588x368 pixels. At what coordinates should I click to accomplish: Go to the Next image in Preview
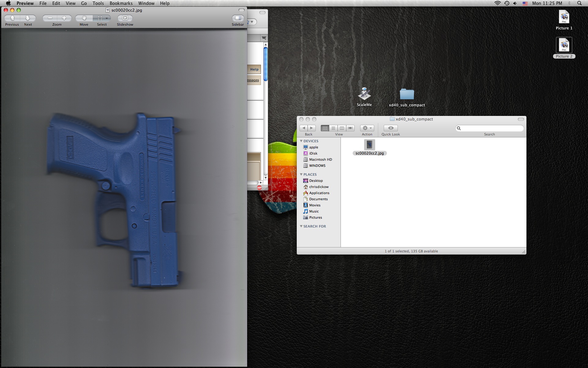(28, 18)
